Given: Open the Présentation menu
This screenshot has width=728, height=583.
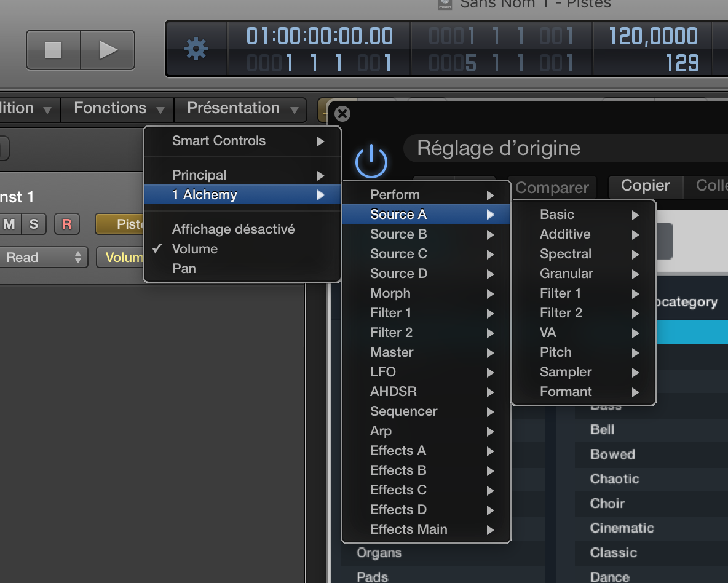Looking at the screenshot, I should (x=241, y=109).
